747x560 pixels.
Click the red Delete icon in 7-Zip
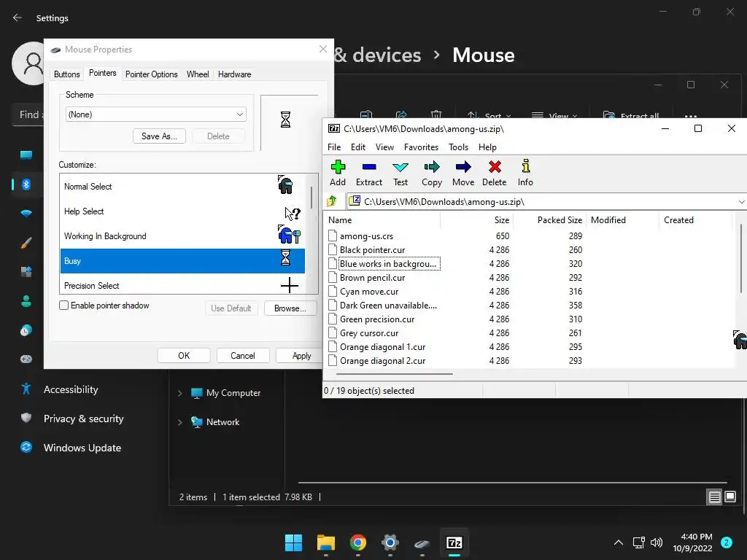point(495,167)
